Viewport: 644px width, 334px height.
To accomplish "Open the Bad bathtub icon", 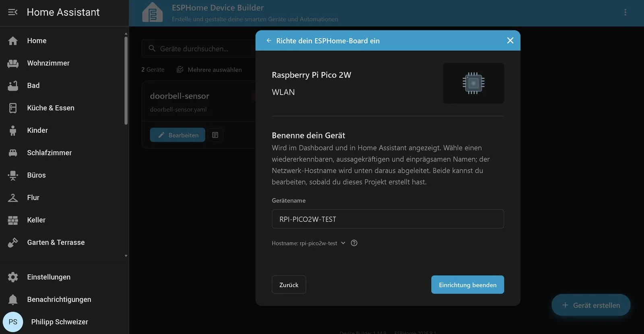I will click(13, 86).
